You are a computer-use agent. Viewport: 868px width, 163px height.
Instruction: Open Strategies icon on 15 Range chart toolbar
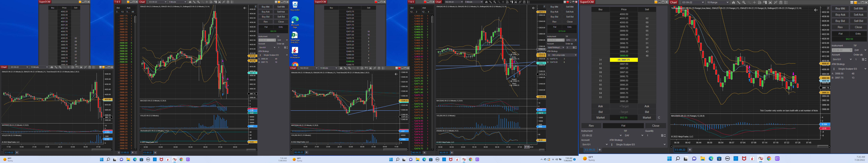click(781, 2)
